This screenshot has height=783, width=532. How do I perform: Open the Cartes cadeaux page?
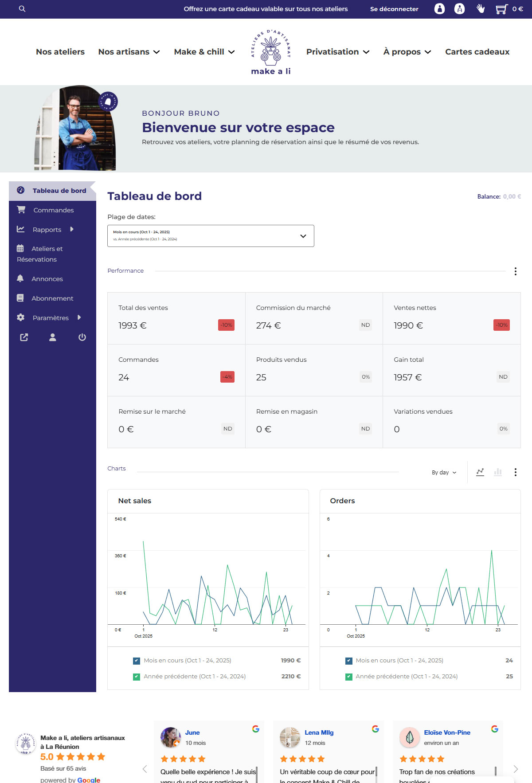coord(477,52)
